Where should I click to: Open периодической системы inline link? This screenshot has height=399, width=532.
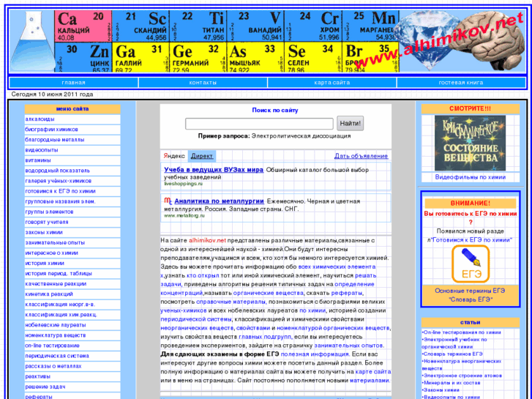pyautogui.click(x=196, y=319)
